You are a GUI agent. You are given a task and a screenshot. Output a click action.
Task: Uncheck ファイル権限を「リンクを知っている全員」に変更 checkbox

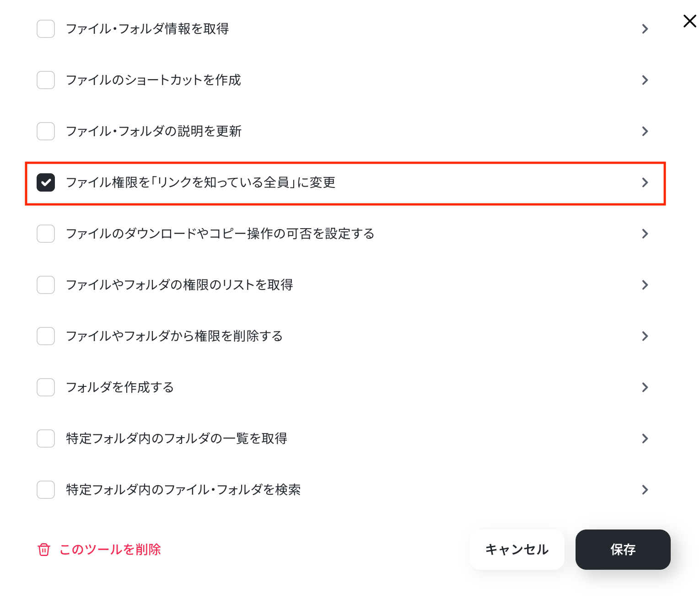tap(46, 182)
